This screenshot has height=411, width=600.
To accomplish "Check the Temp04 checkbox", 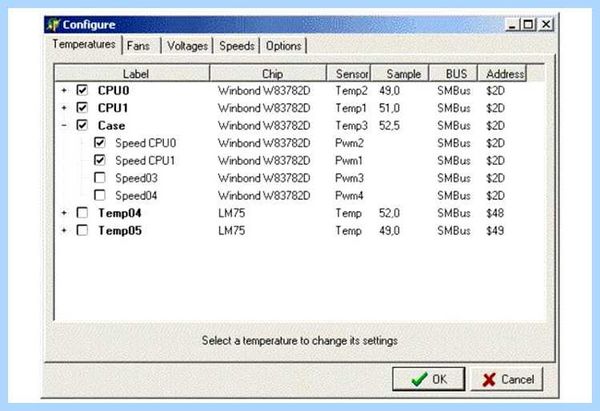I will click(82, 213).
